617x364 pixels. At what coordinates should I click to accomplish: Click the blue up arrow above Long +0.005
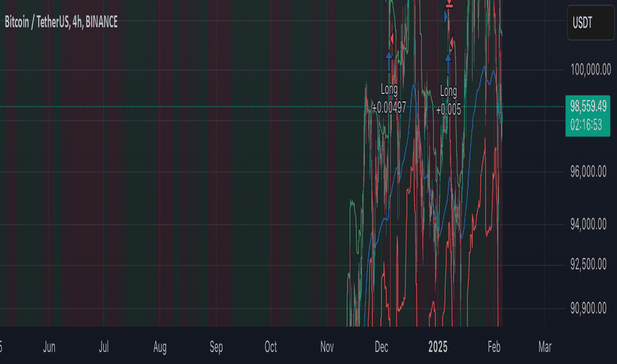point(448,64)
